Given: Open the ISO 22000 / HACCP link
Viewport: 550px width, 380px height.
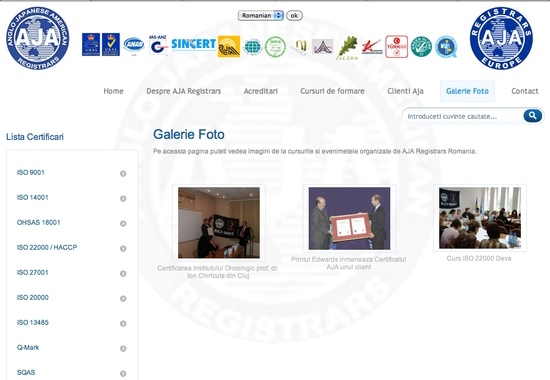Looking at the screenshot, I should [47, 247].
